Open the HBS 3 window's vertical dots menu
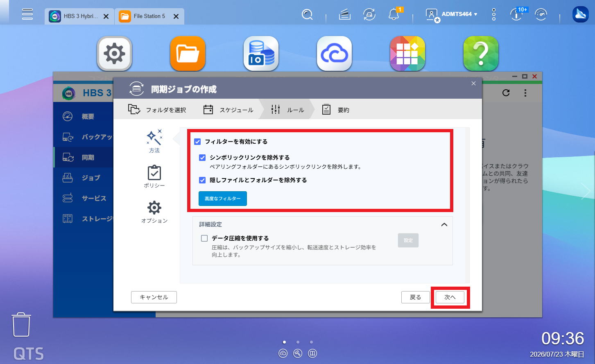595x364 pixels. [x=525, y=93]
